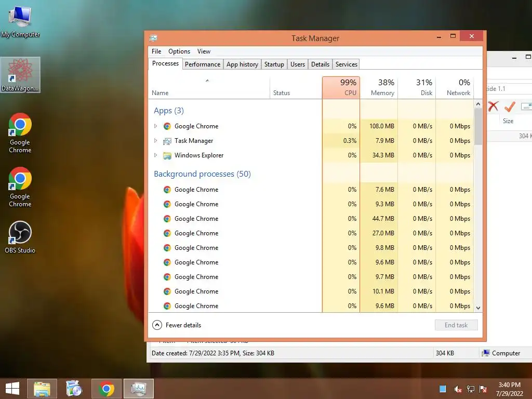Switch to the Services tab

pyautogui.click(x=347, y=64)
